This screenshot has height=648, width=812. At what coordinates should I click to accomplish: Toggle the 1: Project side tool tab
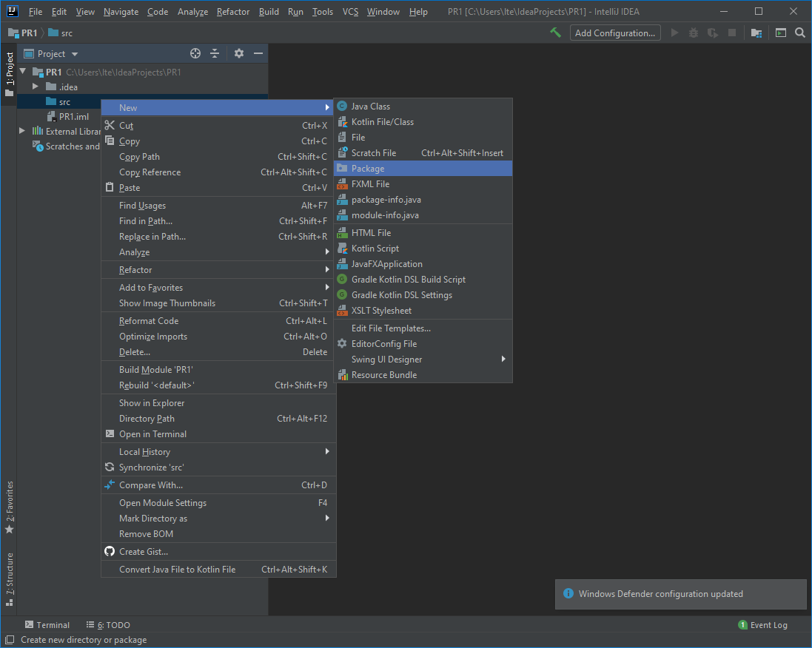coord(9,75)
